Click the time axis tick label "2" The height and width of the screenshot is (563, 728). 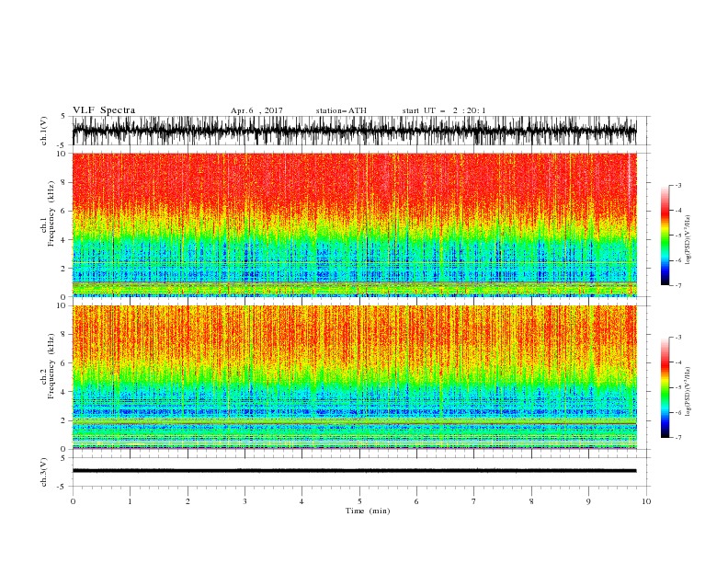(x=188, y=501)
